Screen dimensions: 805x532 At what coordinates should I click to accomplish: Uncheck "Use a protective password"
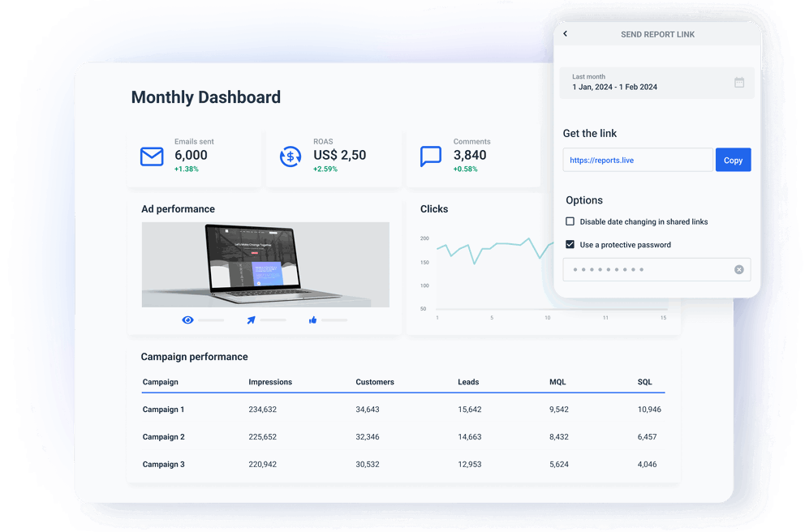tap(570, 244)
